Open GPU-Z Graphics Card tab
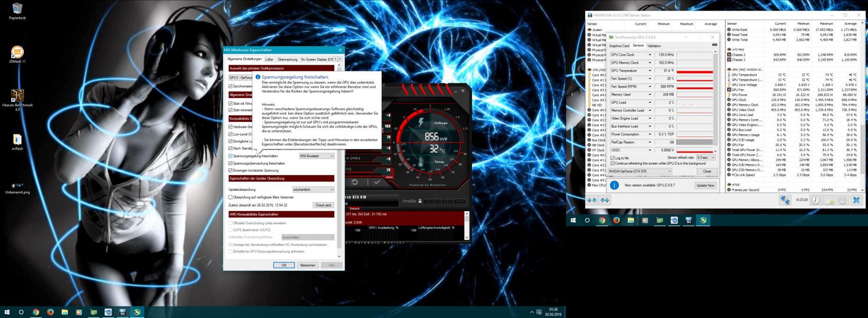The width and height of the screenshot is (868, 318). tap(619, 46)
